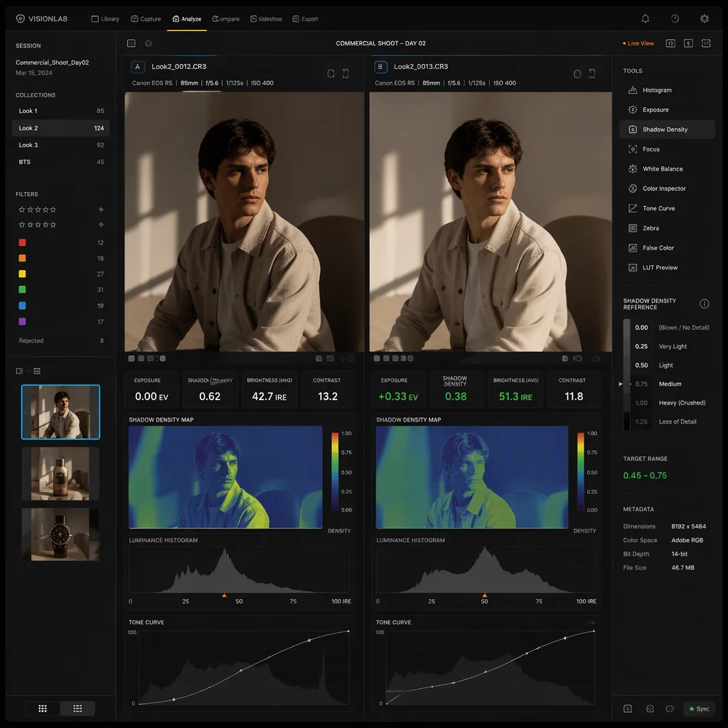Select the man portrait thumbnail
Viewport: 728px width, 728px height.
point(61,412)
